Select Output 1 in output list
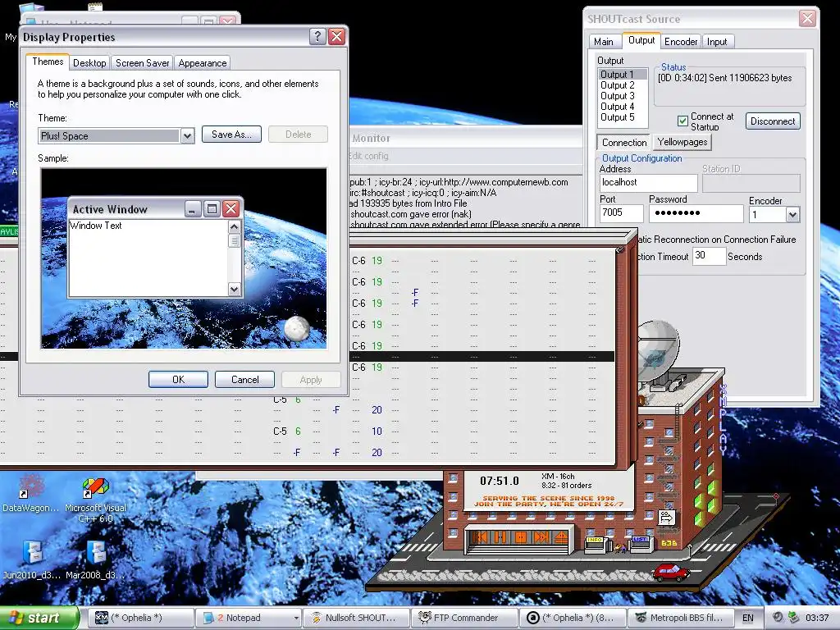Image resolution: width=840 pixels, height=630 pixels. click(623, 75)
